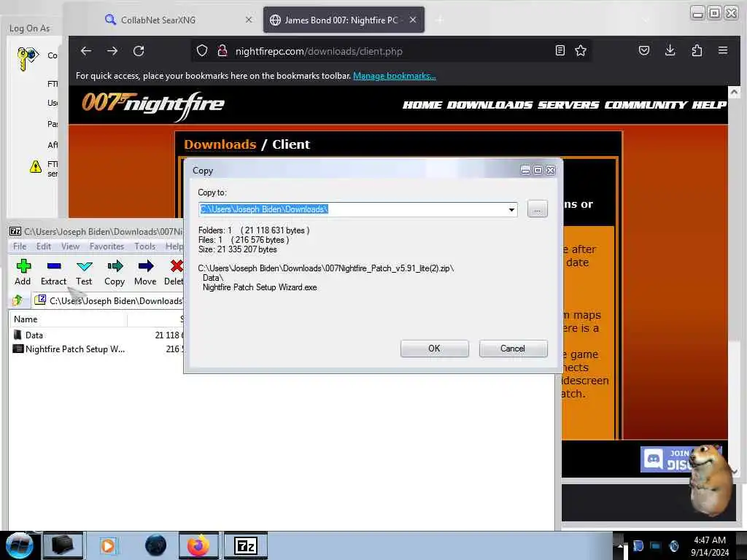Sort by the Name column header in 7-Zip
This screenshot has width=747, height=560.
(68, 319)
